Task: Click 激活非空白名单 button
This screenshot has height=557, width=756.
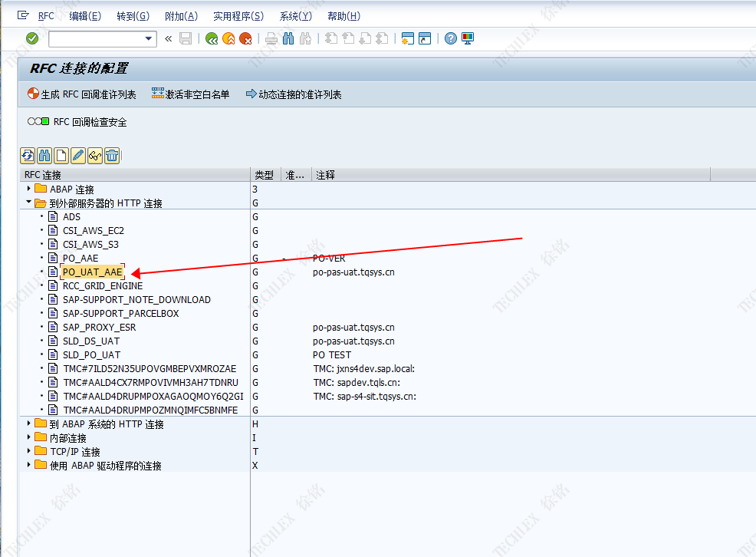Action: click(191, 94)
